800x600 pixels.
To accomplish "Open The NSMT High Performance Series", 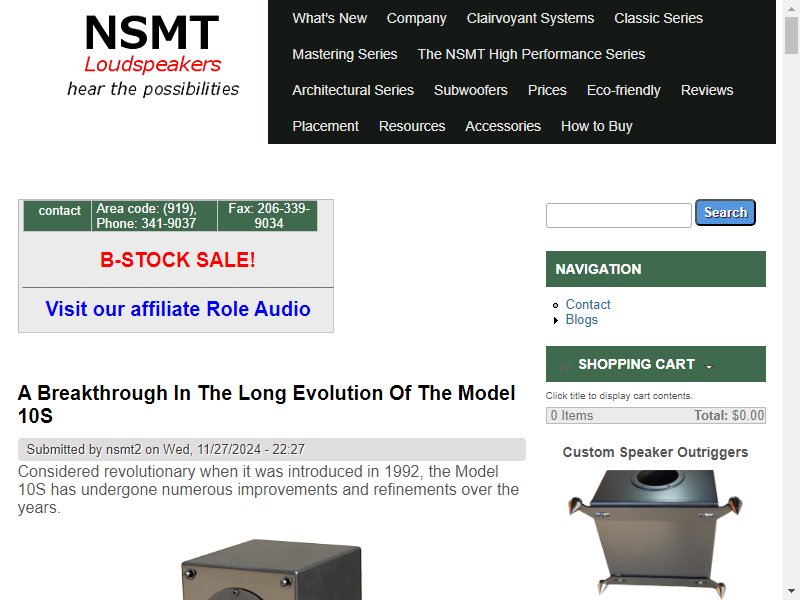I will (531, 54).
